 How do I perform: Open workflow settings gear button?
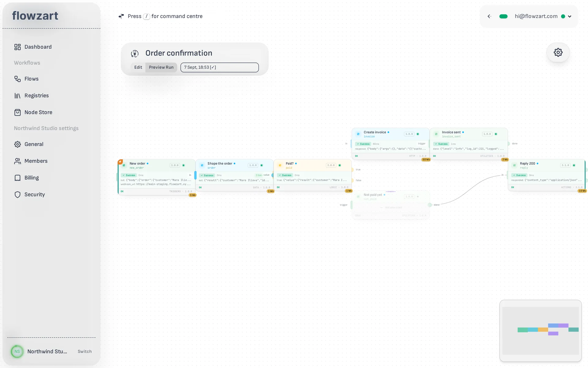coord(558,52)
